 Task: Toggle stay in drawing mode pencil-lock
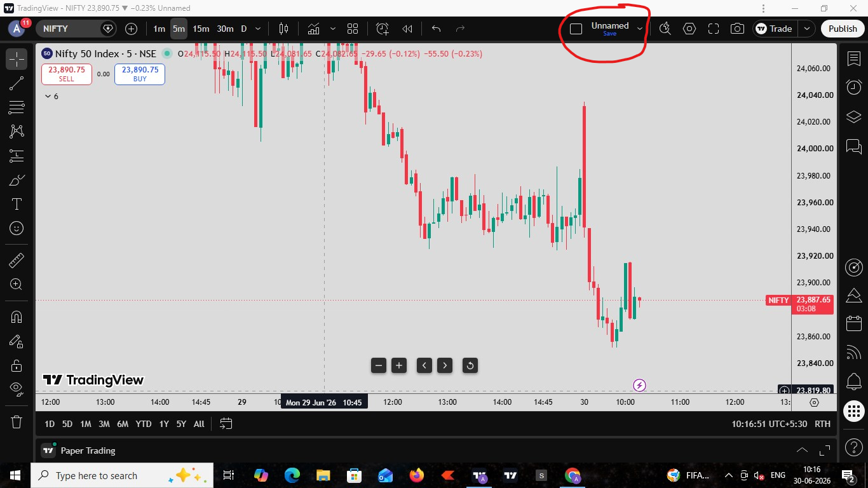17,341
